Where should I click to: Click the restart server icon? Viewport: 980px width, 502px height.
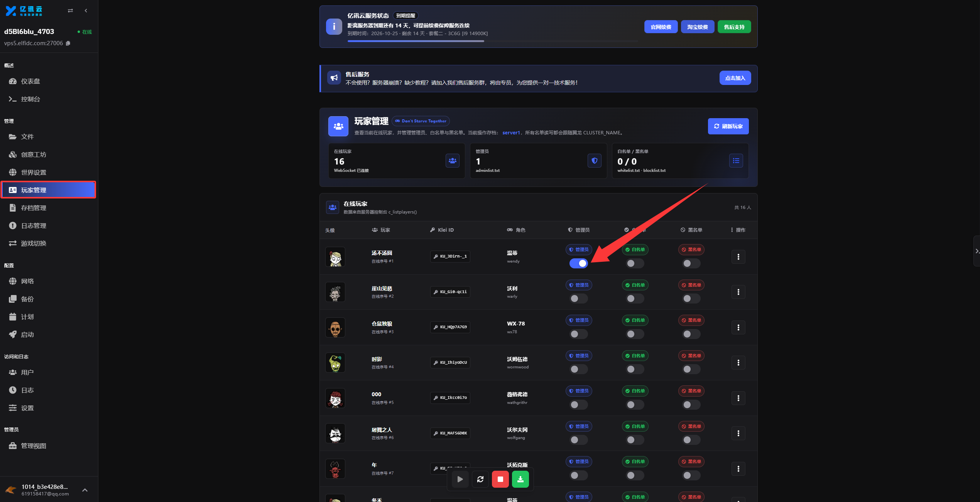coord(480,479)
